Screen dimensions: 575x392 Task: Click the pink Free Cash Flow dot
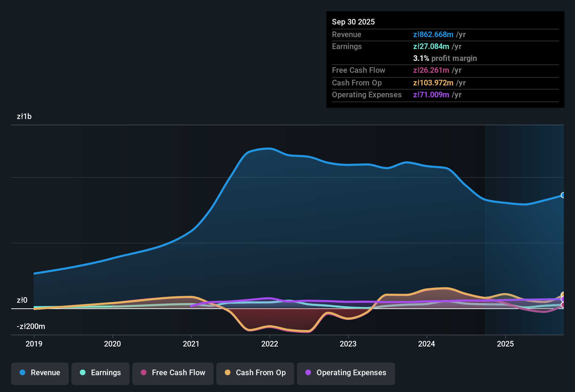click(144, 373)
